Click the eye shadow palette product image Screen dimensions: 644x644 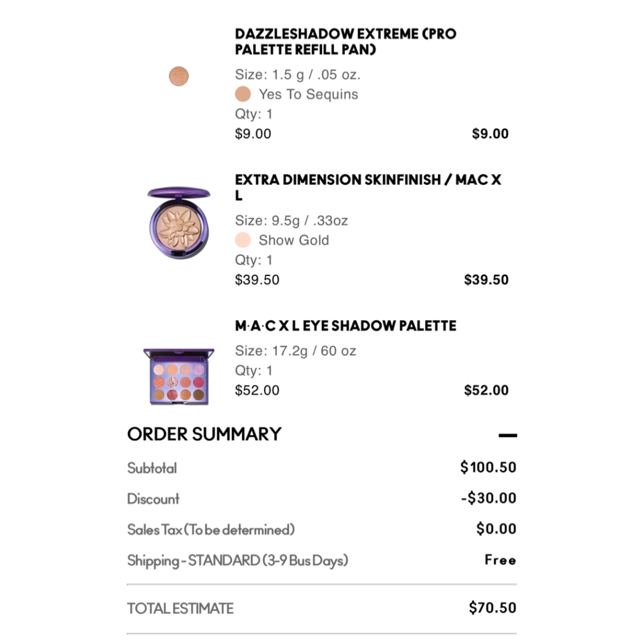179,375
